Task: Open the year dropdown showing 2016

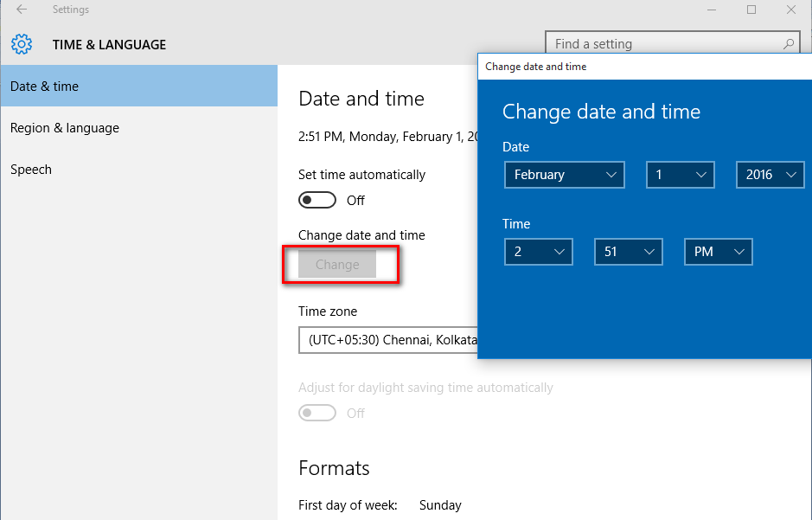Action: 770,175
